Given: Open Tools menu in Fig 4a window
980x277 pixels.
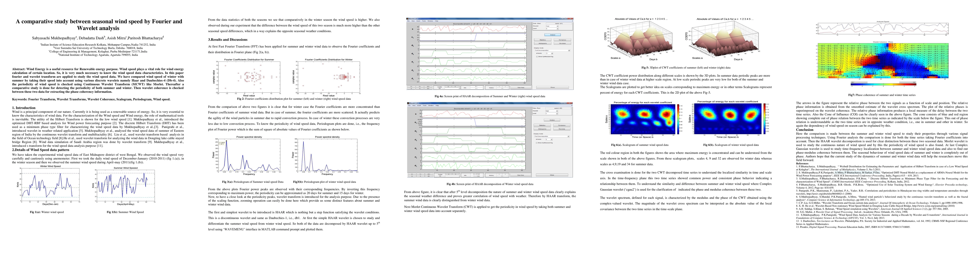Looking at the screenshot, I should (x=424, y=21).
